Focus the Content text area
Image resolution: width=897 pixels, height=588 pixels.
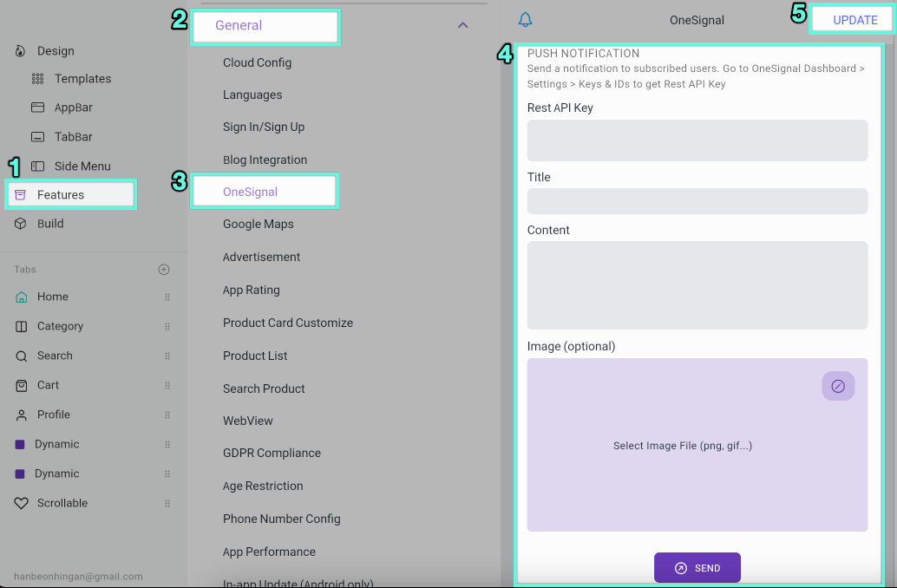[697, 285]
